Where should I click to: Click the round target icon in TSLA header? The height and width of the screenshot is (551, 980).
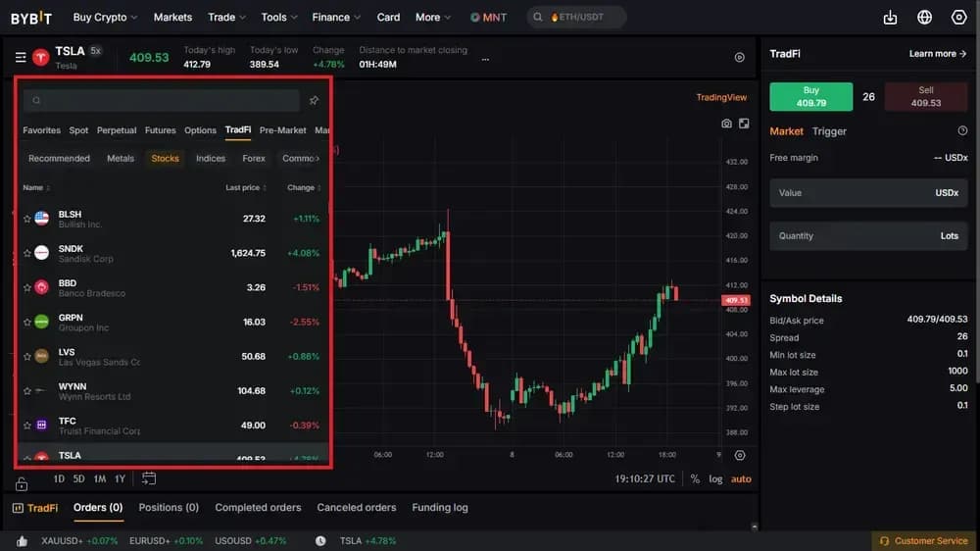coord(739,58)
